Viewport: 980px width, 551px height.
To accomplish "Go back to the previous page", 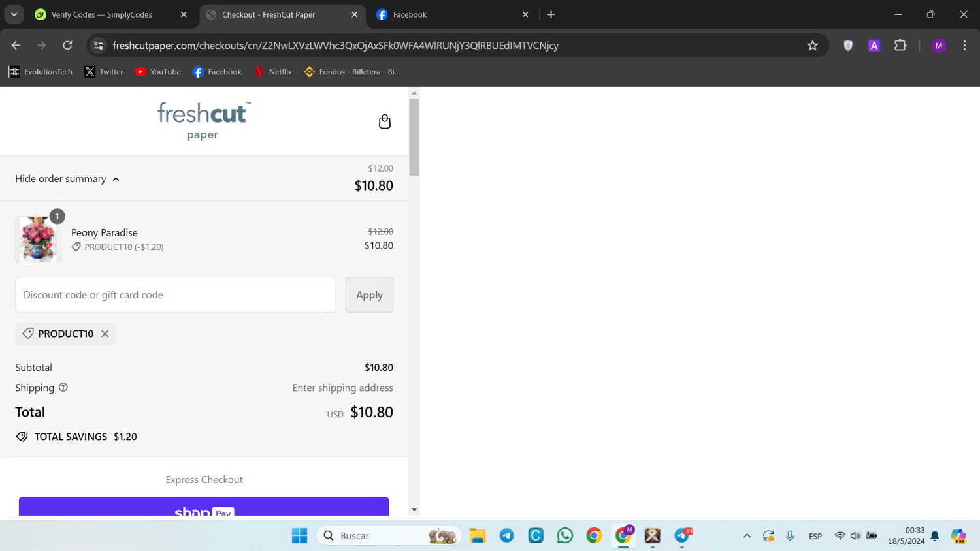I will (x=16, y=45).
